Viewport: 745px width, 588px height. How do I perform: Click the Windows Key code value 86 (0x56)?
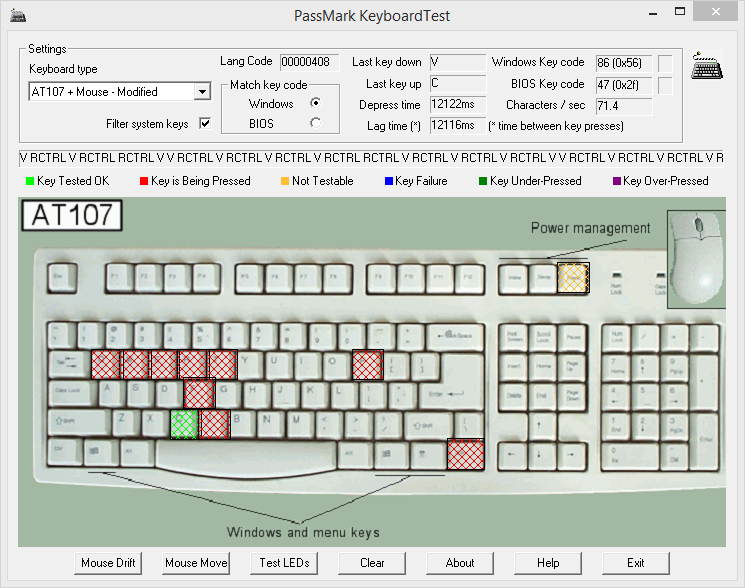624,63
